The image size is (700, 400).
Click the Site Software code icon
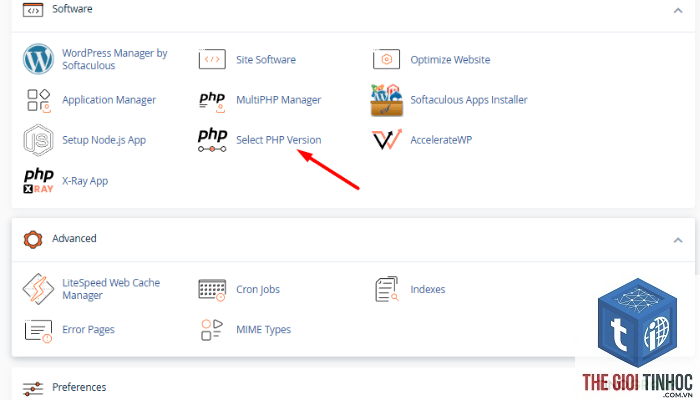[212, 59]
